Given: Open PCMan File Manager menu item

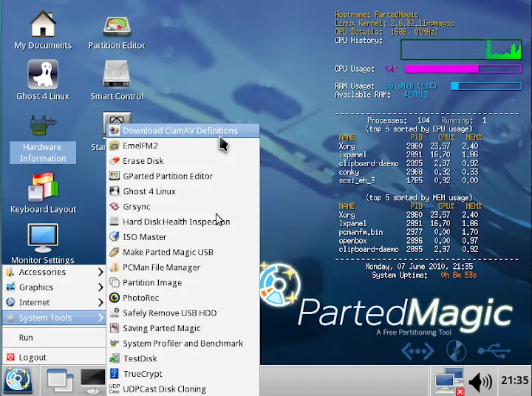Looking at the screenshot, I should [x=183, y=267].
